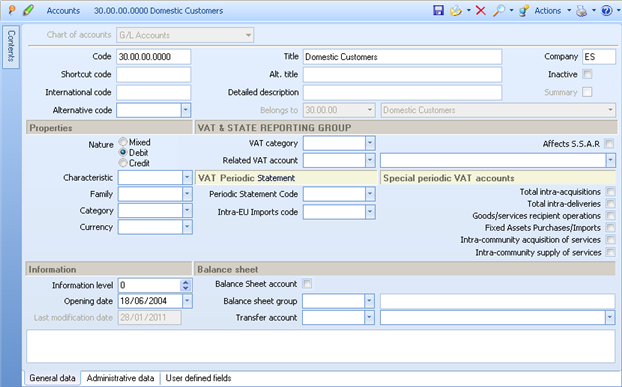Select Mixed nature radio button
Image resolution: width=622 pixels, height=387 pixels.
(123, 142)
